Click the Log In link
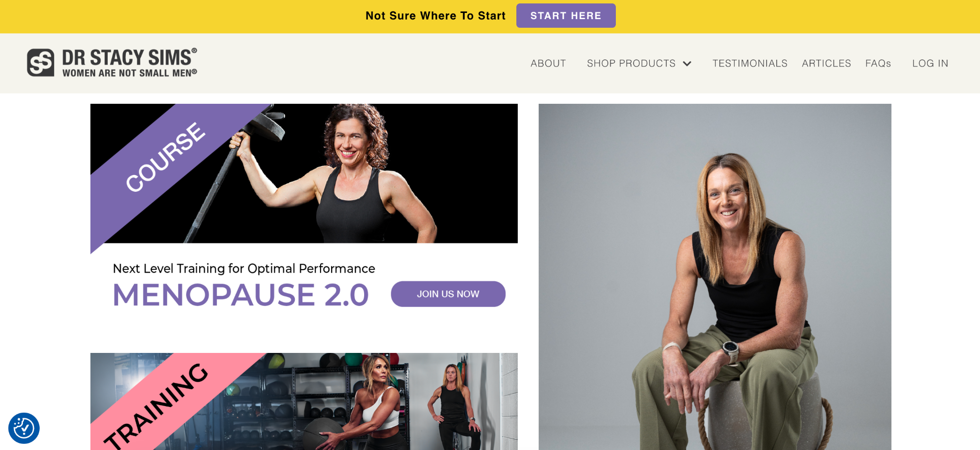 coord(930,63)
